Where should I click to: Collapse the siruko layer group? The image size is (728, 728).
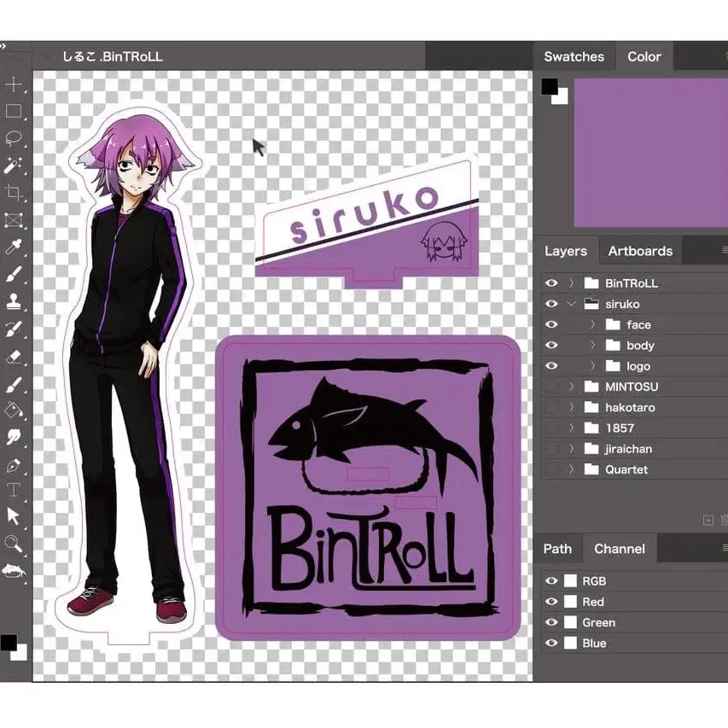point(572,304)
